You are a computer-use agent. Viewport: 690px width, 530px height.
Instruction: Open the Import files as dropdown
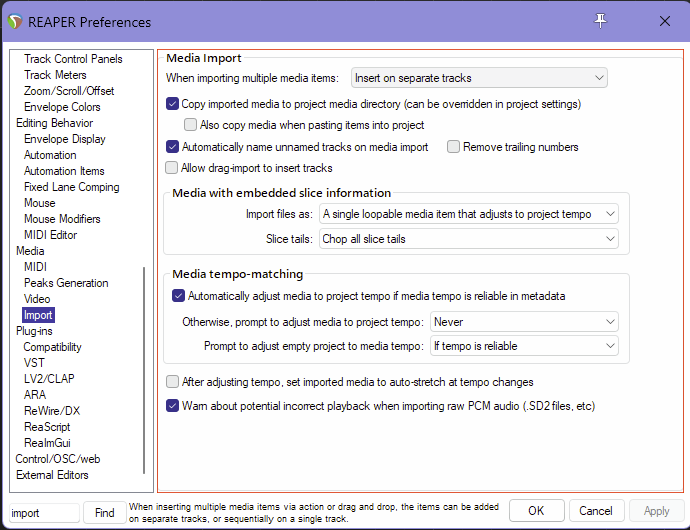tap(469, 214)
